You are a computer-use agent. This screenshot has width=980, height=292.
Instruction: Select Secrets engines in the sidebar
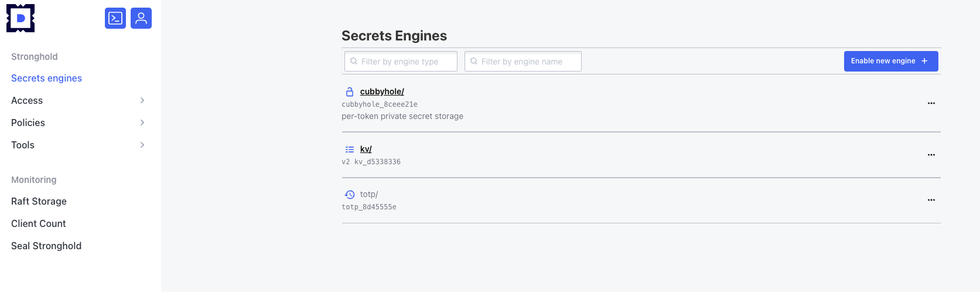[x=47, y=78]
